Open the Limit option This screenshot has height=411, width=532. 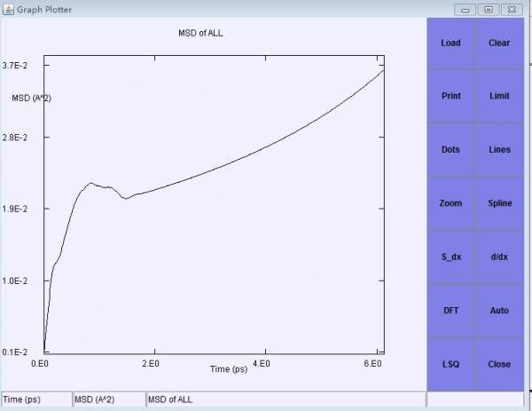[x=499, y=96]
